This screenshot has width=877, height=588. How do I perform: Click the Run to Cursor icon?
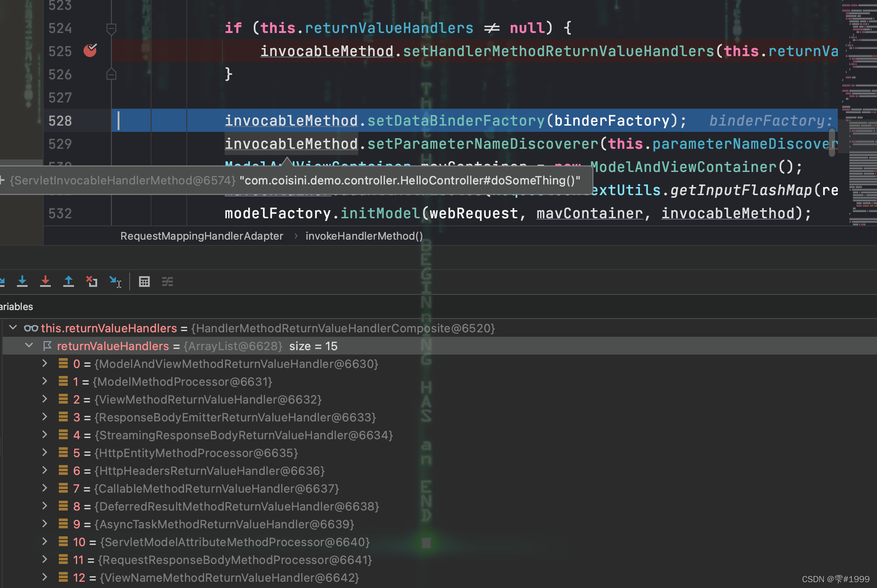pos(115,281)
